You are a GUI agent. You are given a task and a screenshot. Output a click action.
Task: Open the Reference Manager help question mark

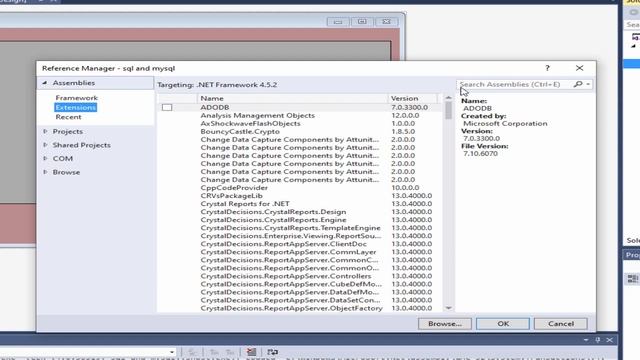pos(547,68)
